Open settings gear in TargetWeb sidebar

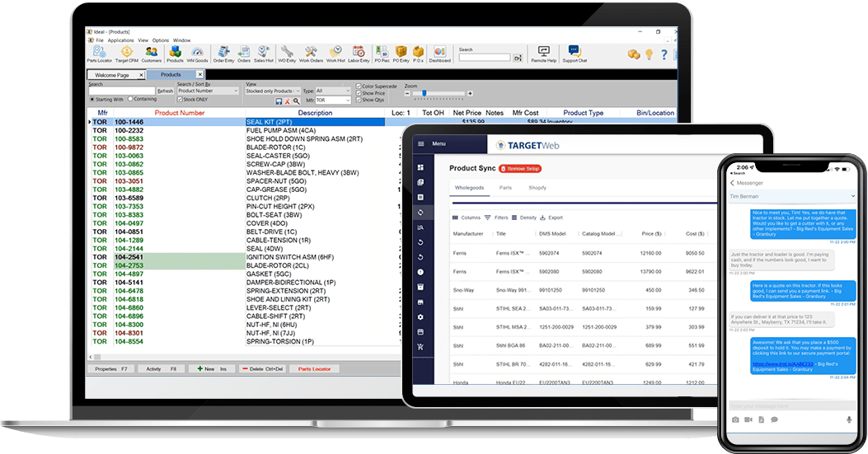point(420,317)
